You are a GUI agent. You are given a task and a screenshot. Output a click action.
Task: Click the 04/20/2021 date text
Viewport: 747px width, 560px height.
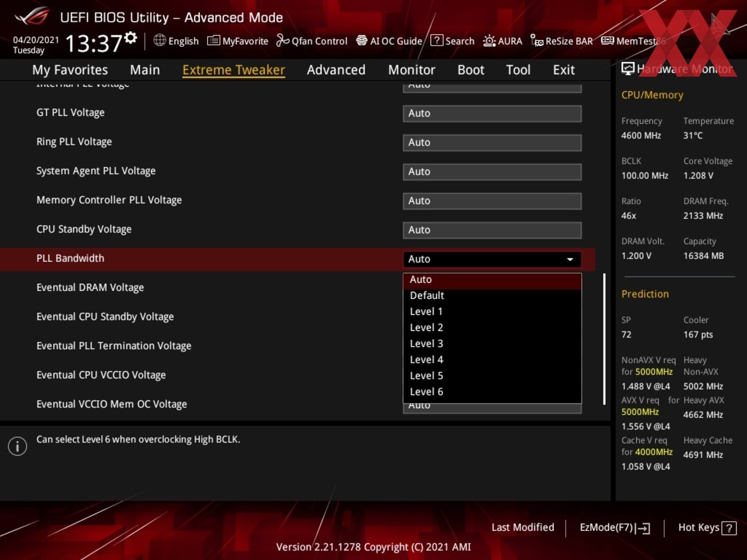click(36, 40)
